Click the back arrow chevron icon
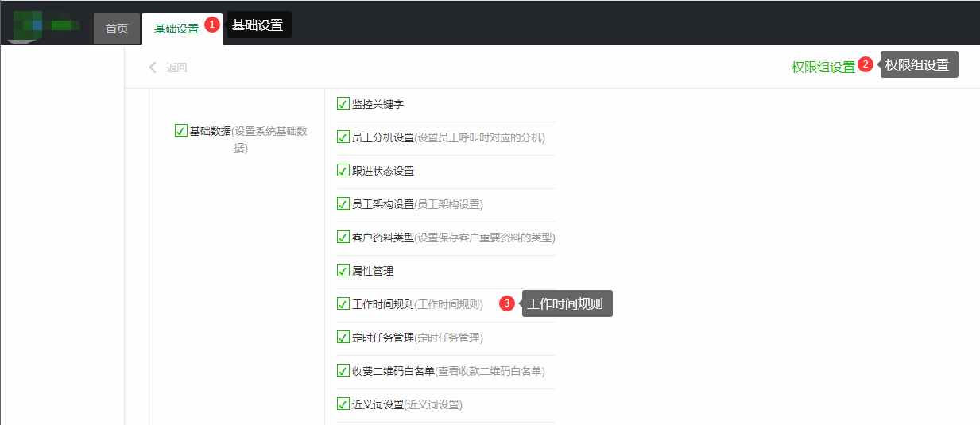This screenshot has height=425, width=980. [153, 68]
